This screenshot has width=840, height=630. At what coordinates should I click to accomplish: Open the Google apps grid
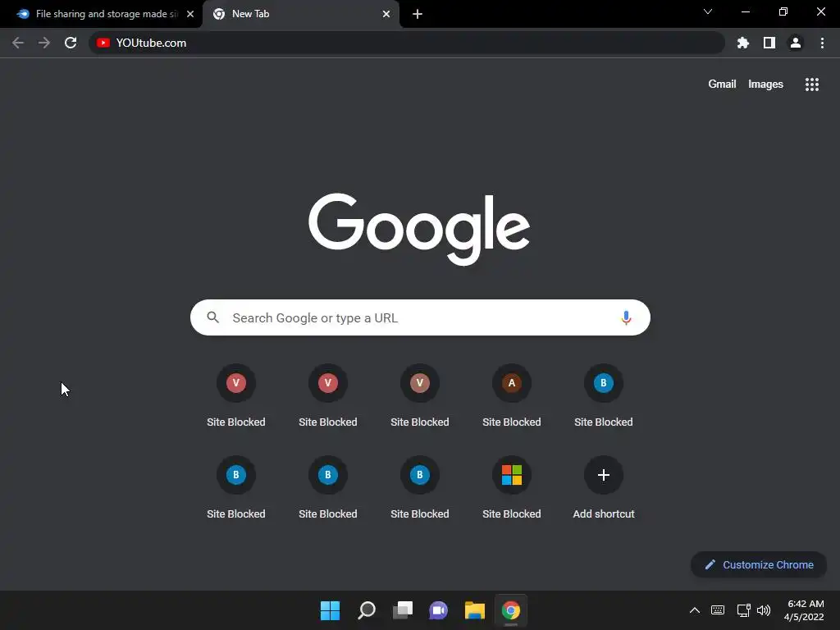pos(812,84)
